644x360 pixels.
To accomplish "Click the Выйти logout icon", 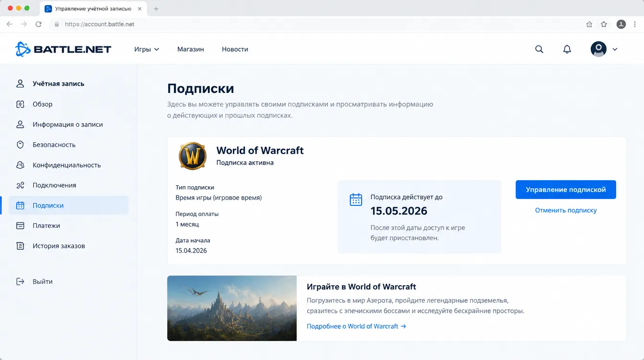I will coord(20,281).
